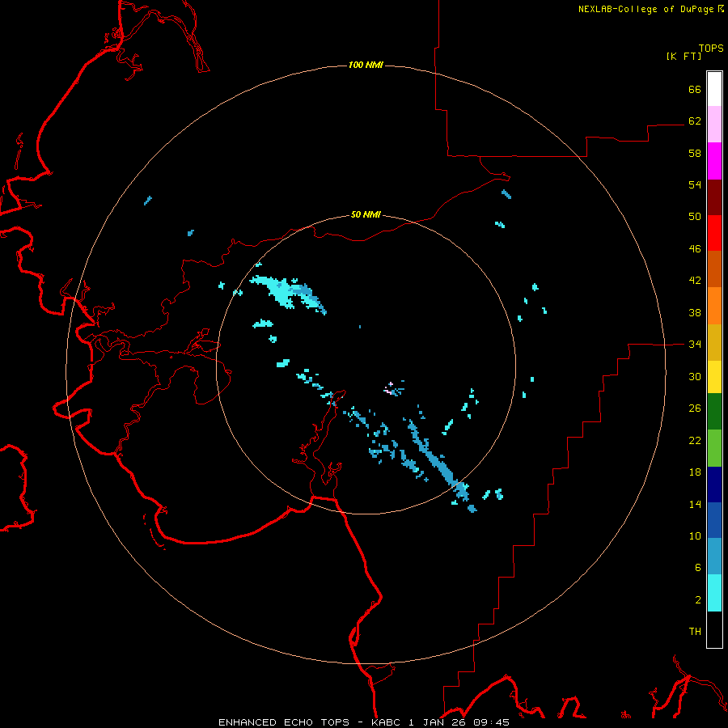The width and height of the screenshot is (728, 728).
Task: Click the 34 value on the legend
Action: coord(695,345)
